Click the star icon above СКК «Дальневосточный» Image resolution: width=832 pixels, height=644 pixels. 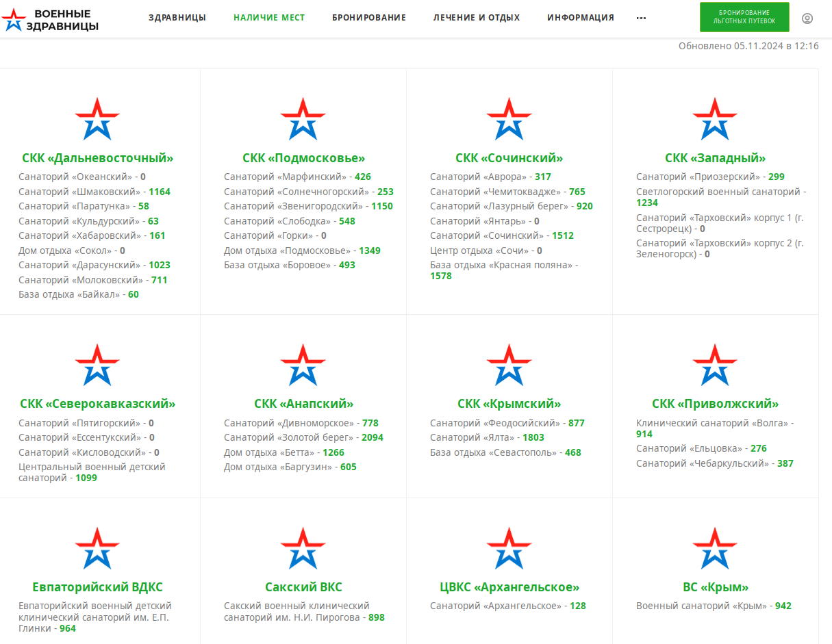(97, 119)
